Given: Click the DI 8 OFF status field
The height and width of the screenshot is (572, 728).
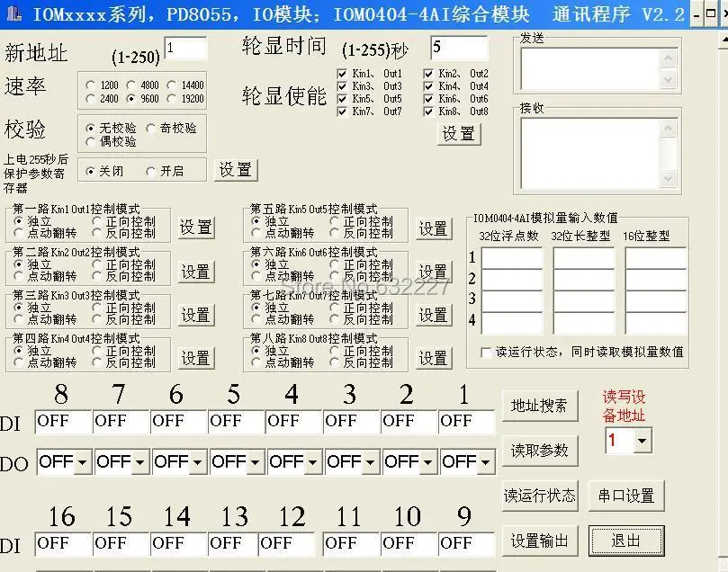Looking at the screenshot, I should tap(63, 422).
